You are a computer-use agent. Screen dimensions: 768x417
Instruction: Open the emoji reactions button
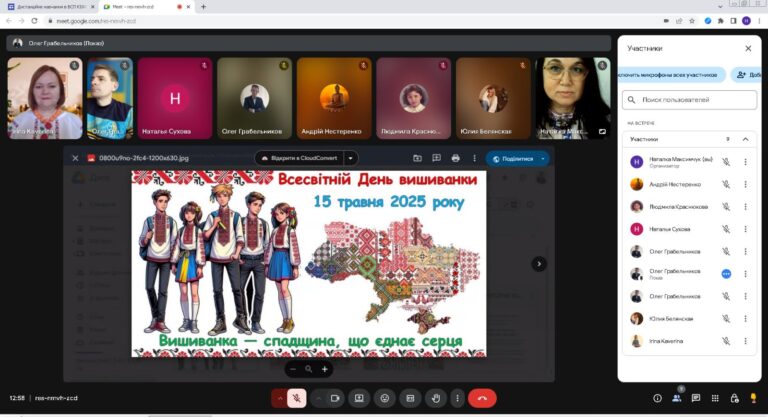384,398
